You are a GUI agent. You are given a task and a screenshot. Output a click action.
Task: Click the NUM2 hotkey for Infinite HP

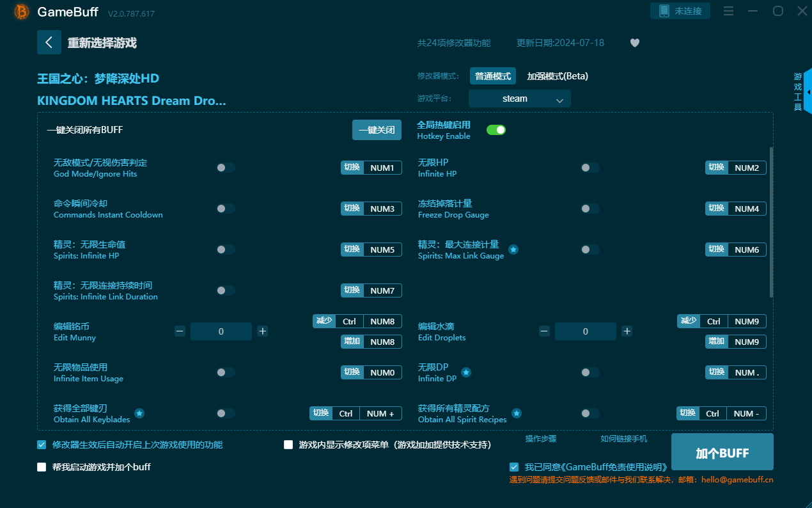pyautogui.click(x=747, y=168)
